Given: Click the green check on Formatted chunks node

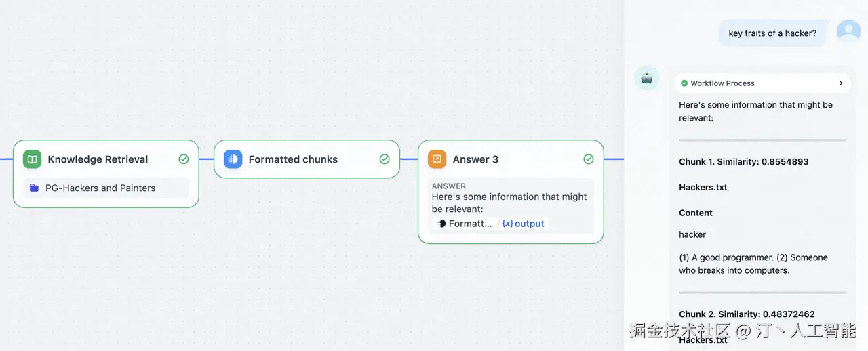Looking at the screenshot, I should 384,159.
